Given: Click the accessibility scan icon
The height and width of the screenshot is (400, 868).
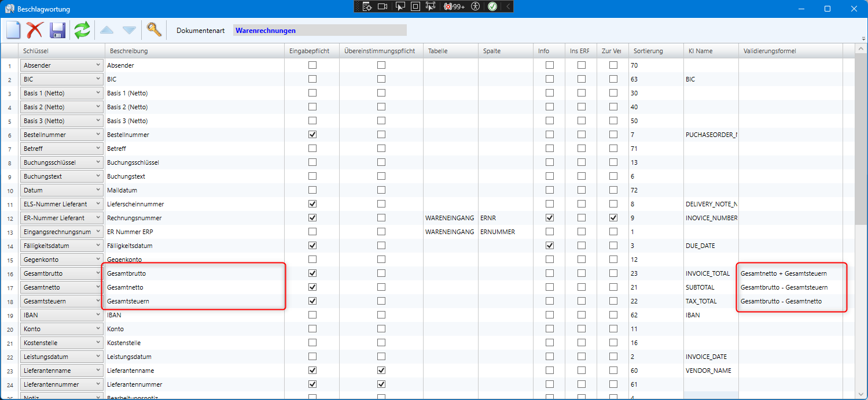Looking at the screenshot, I should tap(476, 6).
